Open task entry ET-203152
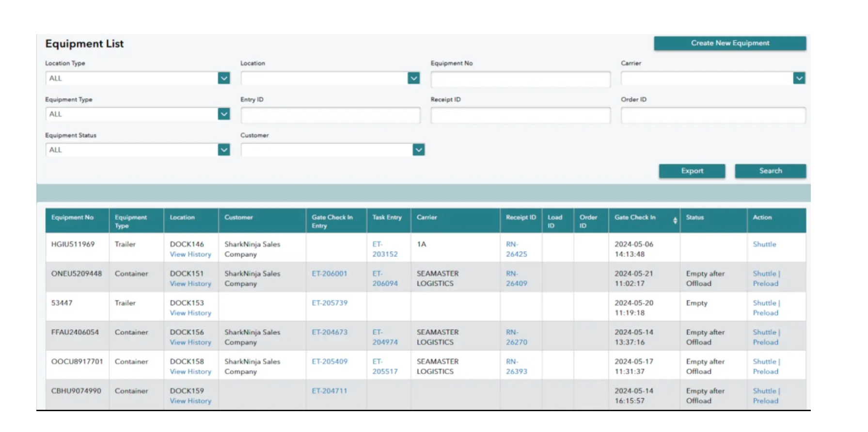Screen dimensions: 868x432 pyautogui.click(x=385, y=249)
